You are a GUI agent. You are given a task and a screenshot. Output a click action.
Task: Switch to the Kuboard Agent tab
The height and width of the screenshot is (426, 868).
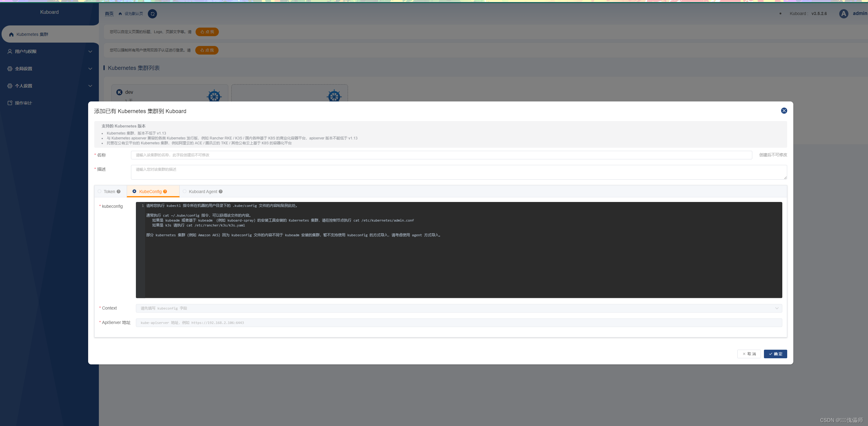pos(203,191)
